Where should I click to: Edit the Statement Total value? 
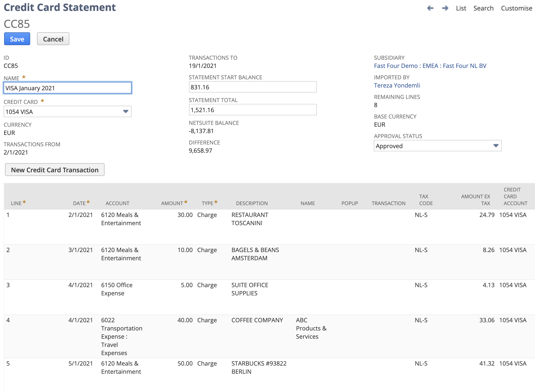coord(252,110)
